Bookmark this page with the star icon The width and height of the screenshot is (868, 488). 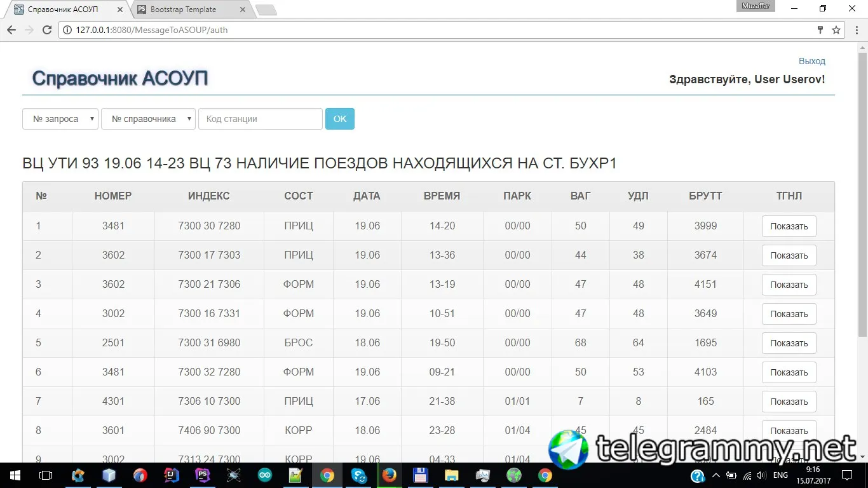pyautogui.click(x=836, y=30)
